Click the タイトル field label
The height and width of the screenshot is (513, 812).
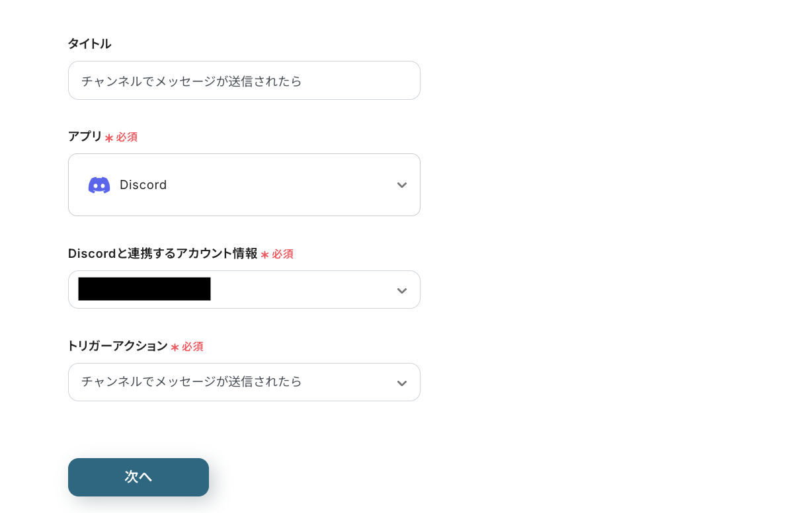[89, 44]
